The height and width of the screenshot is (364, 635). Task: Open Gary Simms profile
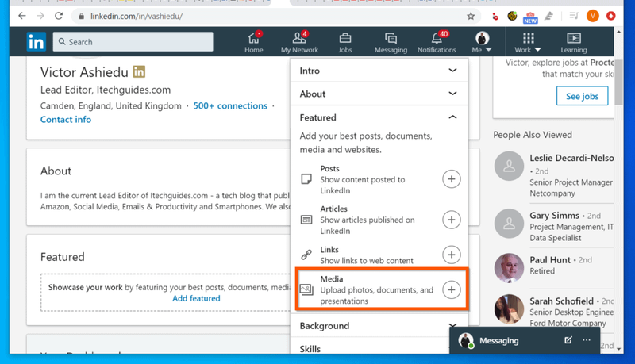(554, 215)
